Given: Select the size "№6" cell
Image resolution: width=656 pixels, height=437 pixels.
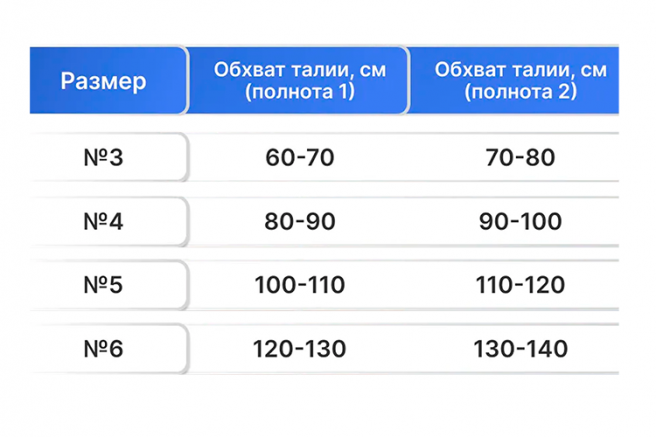Looking at the screenshot, I should [x=103, y=349].
